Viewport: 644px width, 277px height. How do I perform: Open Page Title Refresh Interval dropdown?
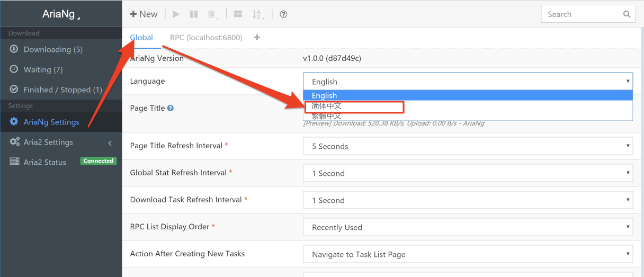point(468,146)
